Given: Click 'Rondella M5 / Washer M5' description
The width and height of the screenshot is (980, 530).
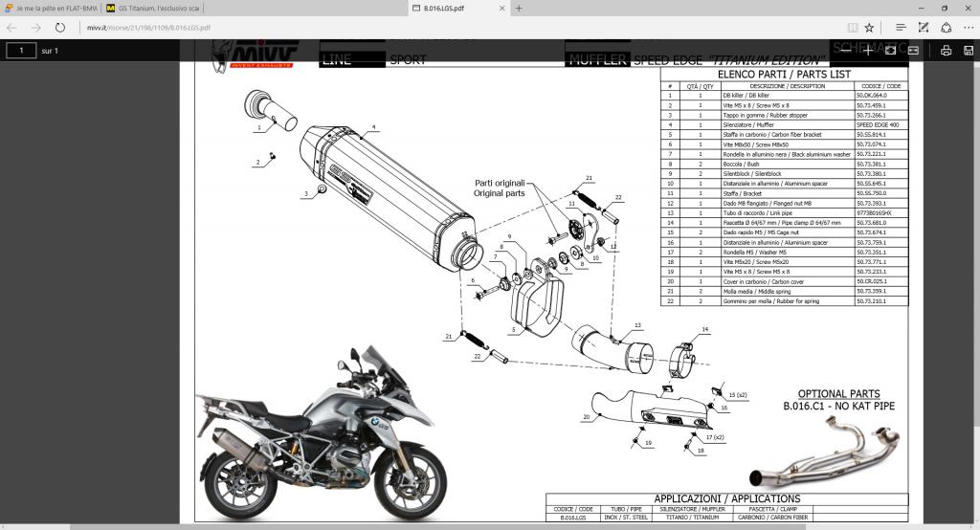Looking at the screenshot, I should (x=754, y=252).
